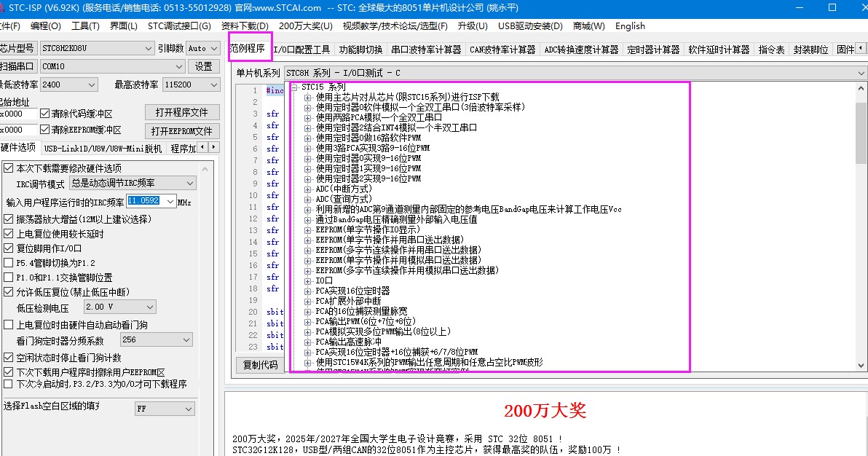
Task: Click the 复制代码 button
Action: [x=260, y=364]
